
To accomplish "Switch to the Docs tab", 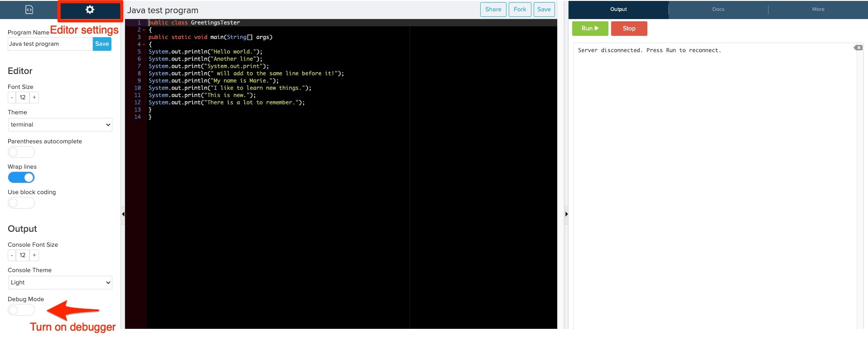I will click(x=718, y=10).
